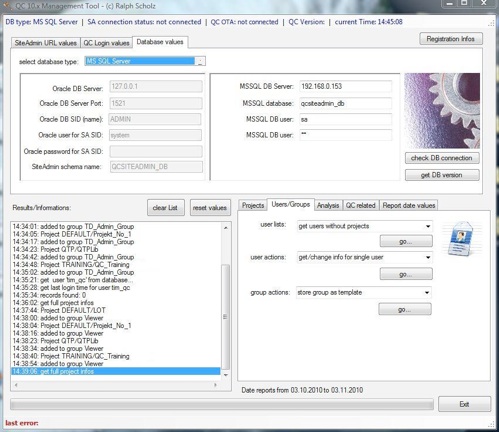The height and width of the screenshot is (432, 499).
Task: Select log entry '14:35:34: records found: 0'
Action: [116, 295]
